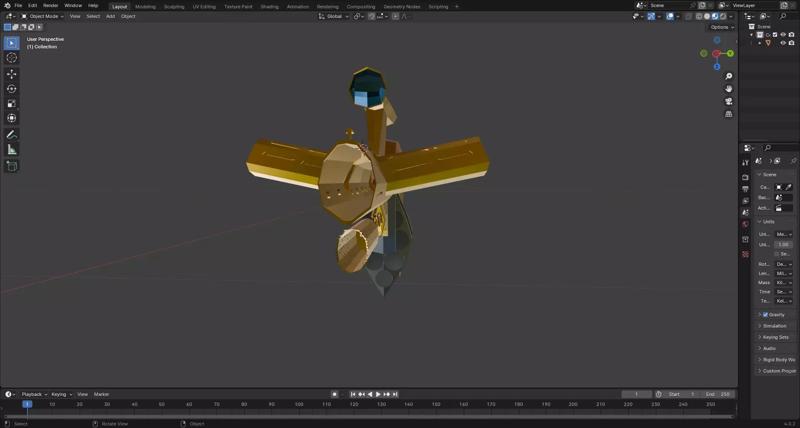Viewport: 800px width, 428px height.
Task: Select solid viewport shading sphere
Action: pos(707,16)
